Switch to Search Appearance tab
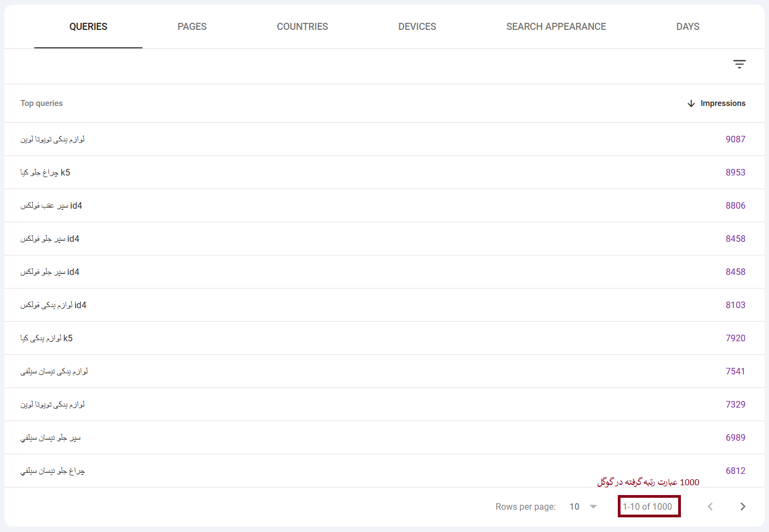The width and height of the screenshot is (769, 532). [556, 27]
